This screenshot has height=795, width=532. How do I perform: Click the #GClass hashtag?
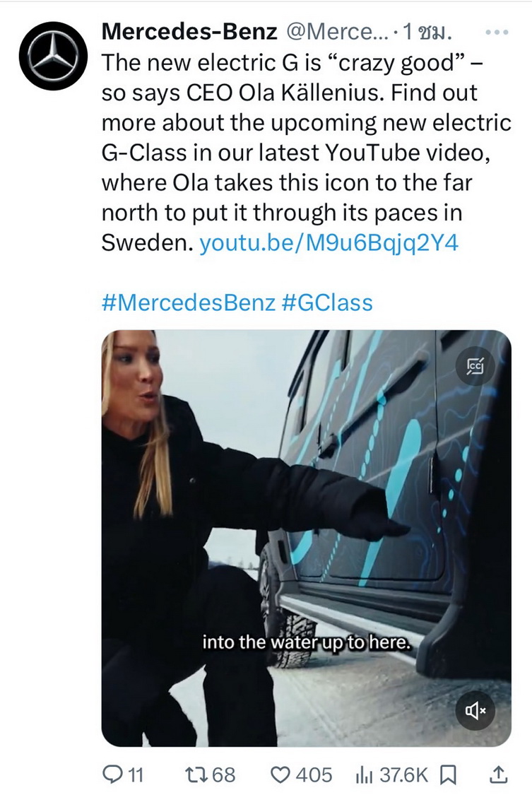click(326, 302)
